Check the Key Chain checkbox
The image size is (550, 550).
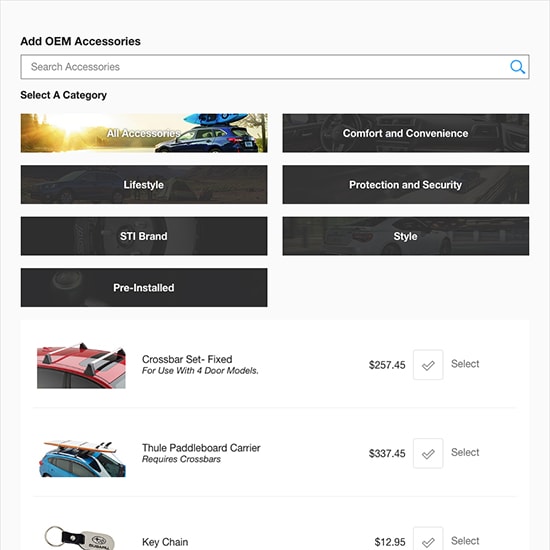point(428,538)
